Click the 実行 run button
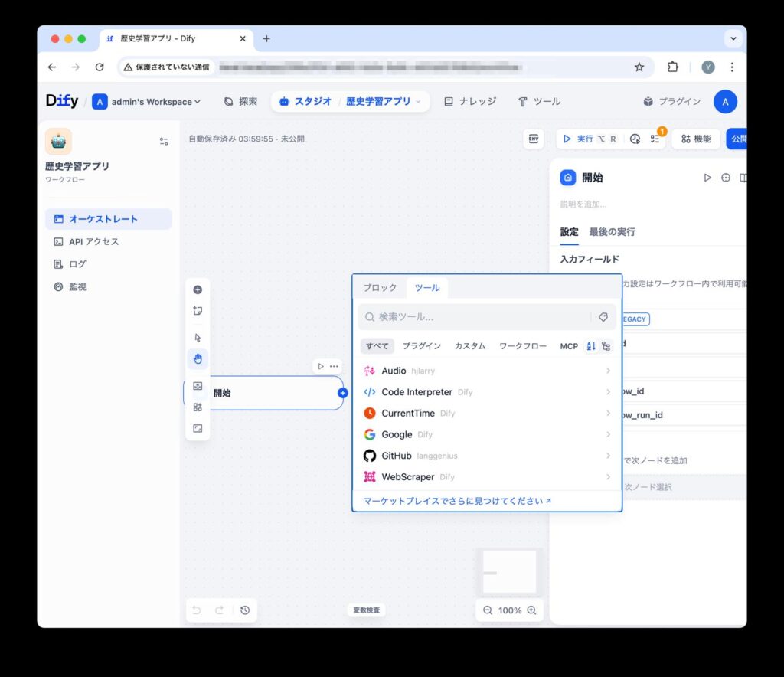The width and height of the screenshot is (784, 677). click(x=579, y=139)
